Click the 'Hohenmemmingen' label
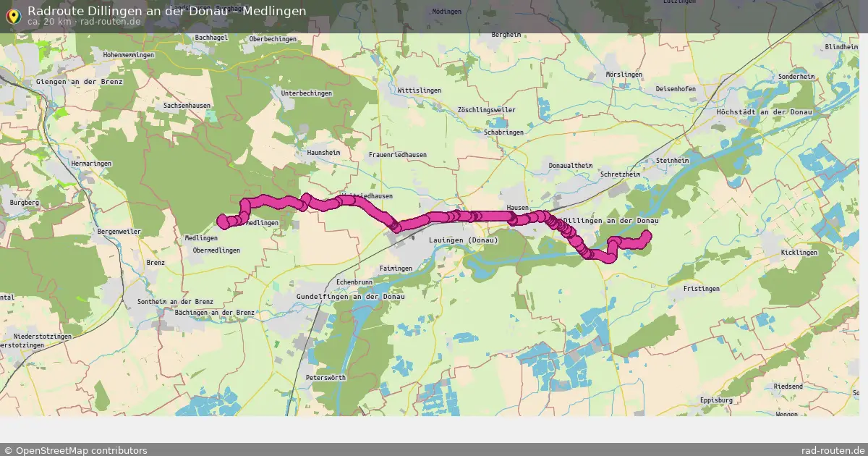The image size is (868, 456). [x=129, y=55]
